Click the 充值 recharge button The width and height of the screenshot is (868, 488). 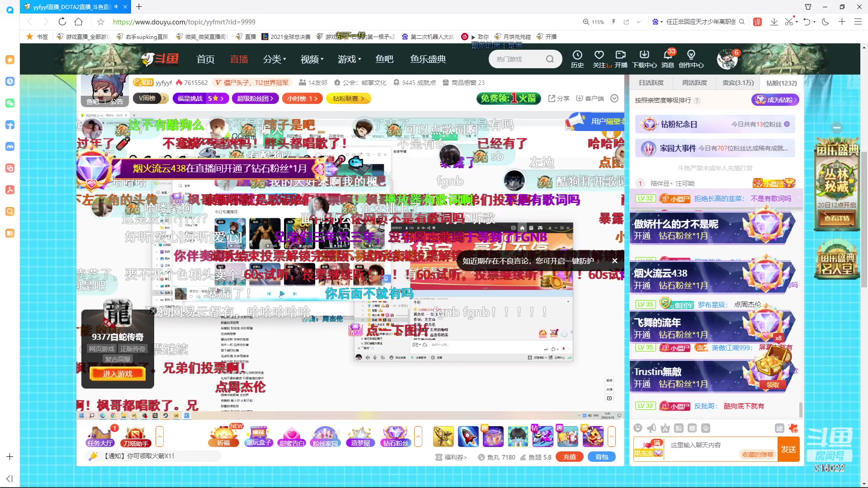(x=570, y=457)
